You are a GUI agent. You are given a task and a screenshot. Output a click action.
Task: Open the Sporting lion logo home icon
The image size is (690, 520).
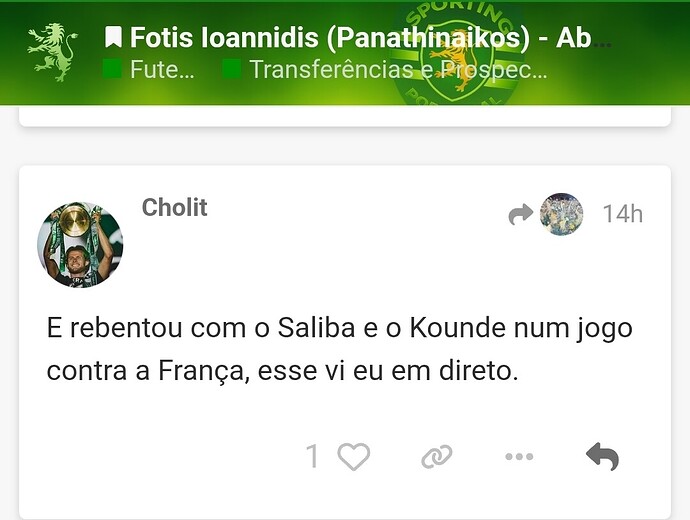[x=53, y=52]
